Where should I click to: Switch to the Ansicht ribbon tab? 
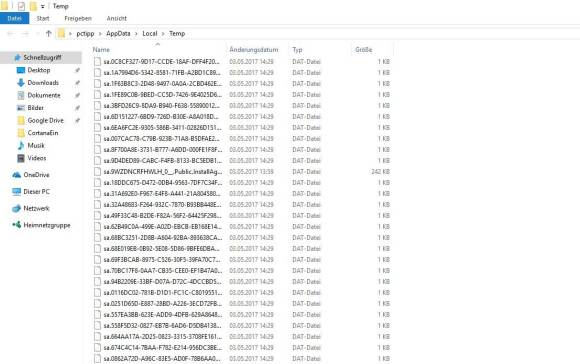coord(117,18)
